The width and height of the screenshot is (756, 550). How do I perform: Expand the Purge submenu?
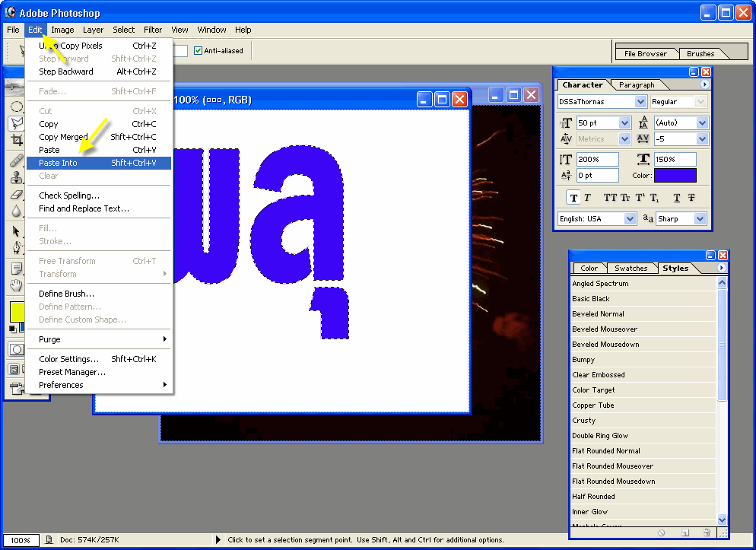99,339
